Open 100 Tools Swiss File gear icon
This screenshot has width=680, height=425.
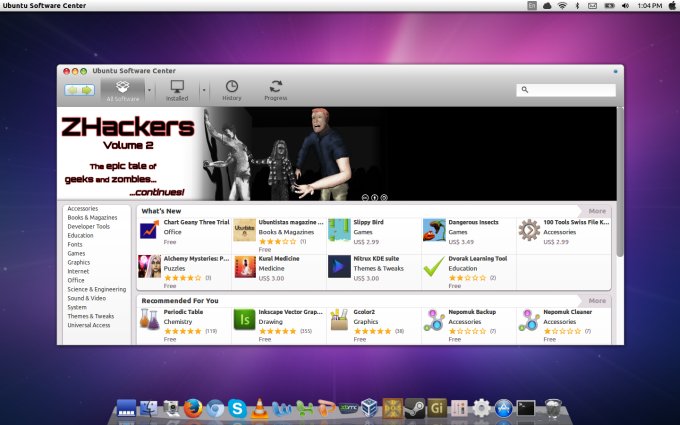pos(529,230)
